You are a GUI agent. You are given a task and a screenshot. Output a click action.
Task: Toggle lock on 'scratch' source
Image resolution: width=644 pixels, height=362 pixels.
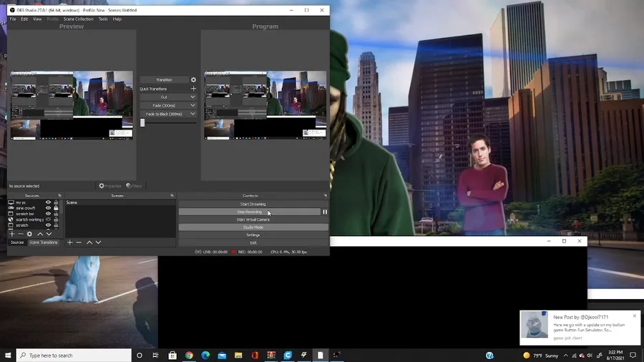click(56, 225)
